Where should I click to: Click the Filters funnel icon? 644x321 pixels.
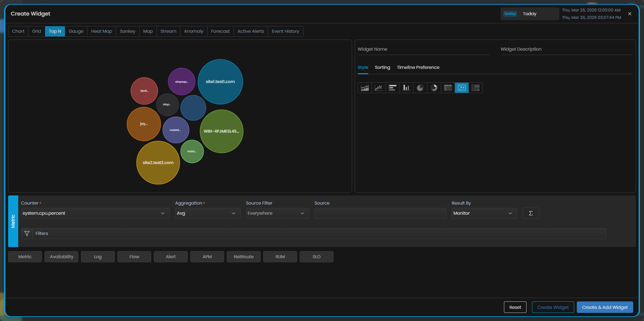(x=27, y=234)
